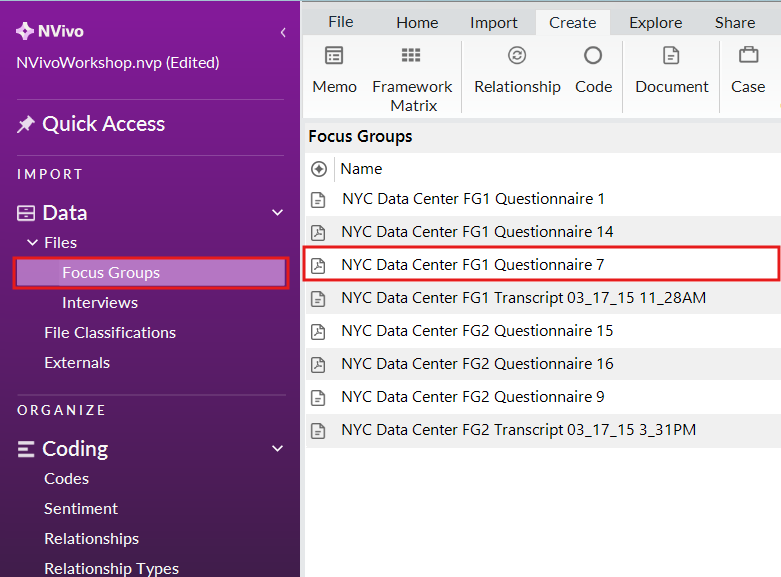The image size is (781, 577).
Task: Collapse the navigation pane chevron
Action: pyautogui.click(x=283, y=32)
